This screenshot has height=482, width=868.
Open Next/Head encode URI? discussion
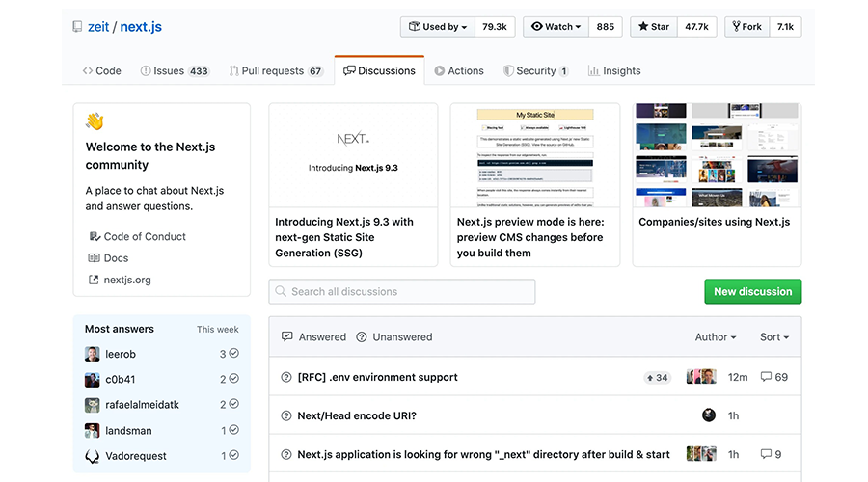(x=357, y=415)
